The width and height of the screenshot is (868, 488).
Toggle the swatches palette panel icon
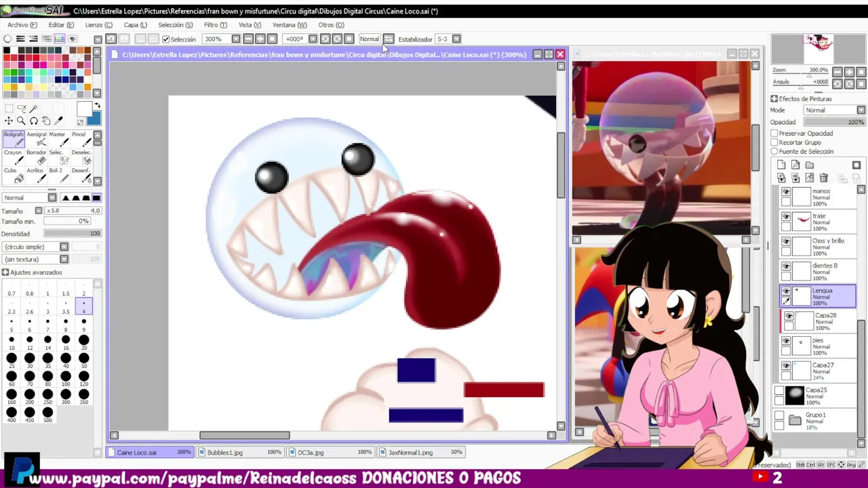(x=60, y=39)
